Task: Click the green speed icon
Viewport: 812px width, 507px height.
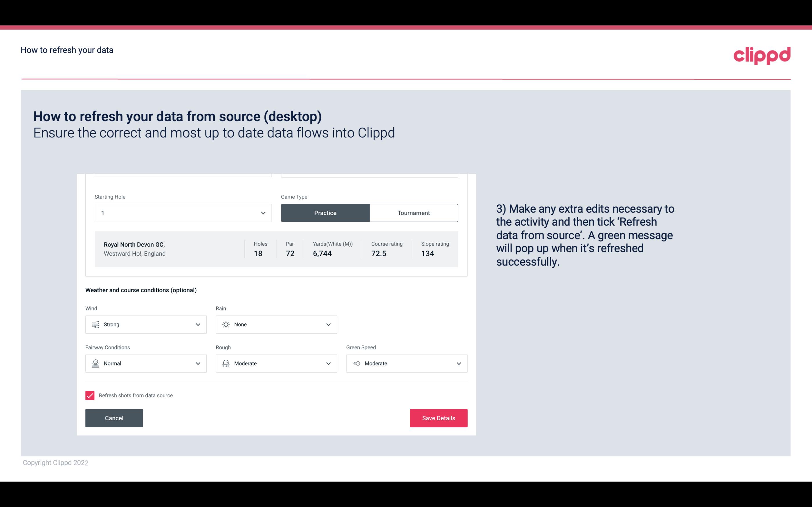Action: pos(356,363)
